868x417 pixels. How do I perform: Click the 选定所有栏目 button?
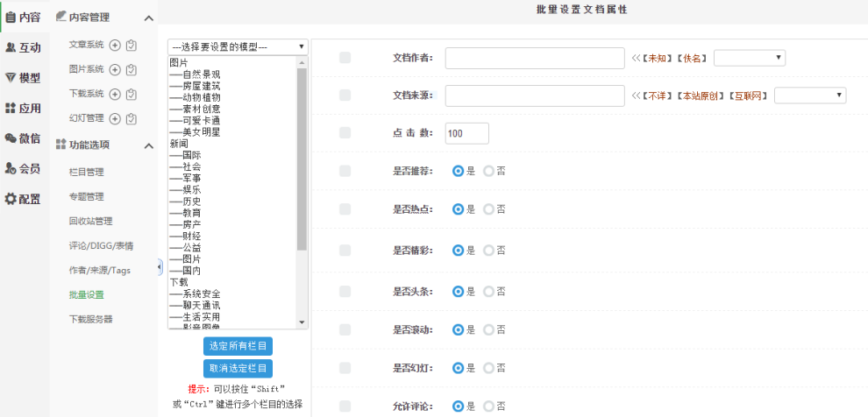click(x=238, y=346)
